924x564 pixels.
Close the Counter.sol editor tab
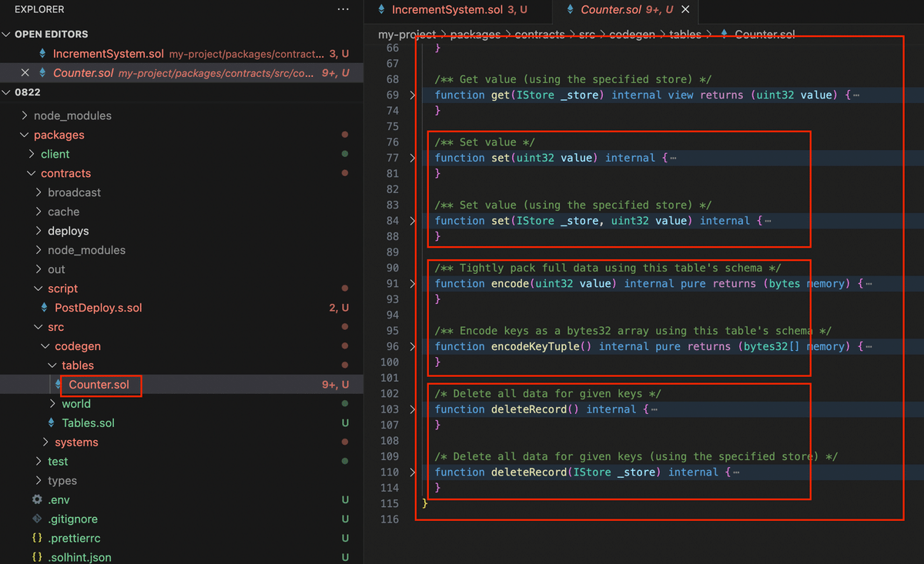[685, 10]
